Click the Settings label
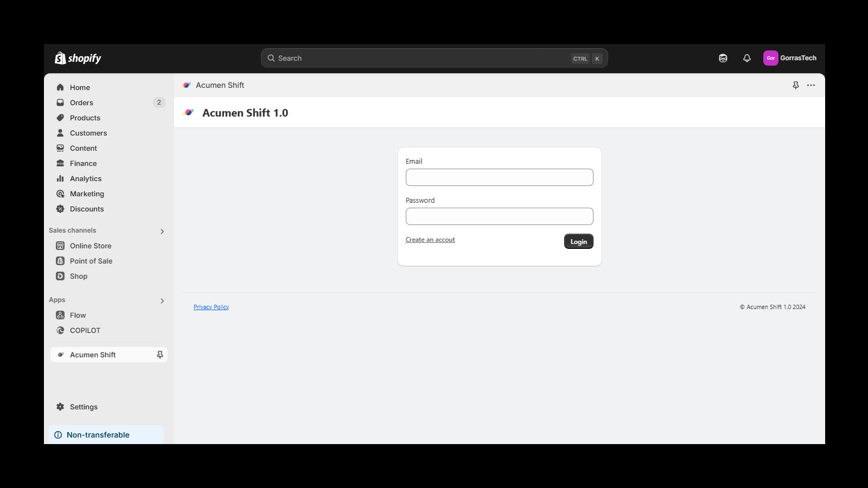 pos(84,407)
